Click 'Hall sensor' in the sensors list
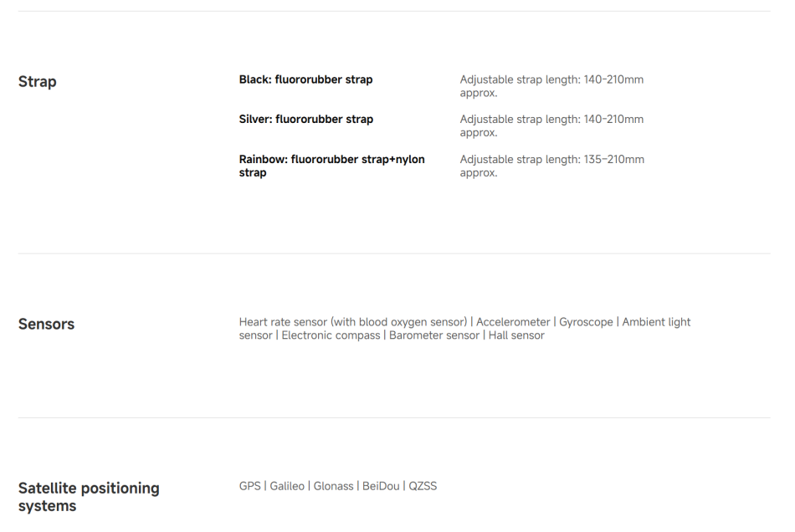795x532 pixels. coord(516,335)
